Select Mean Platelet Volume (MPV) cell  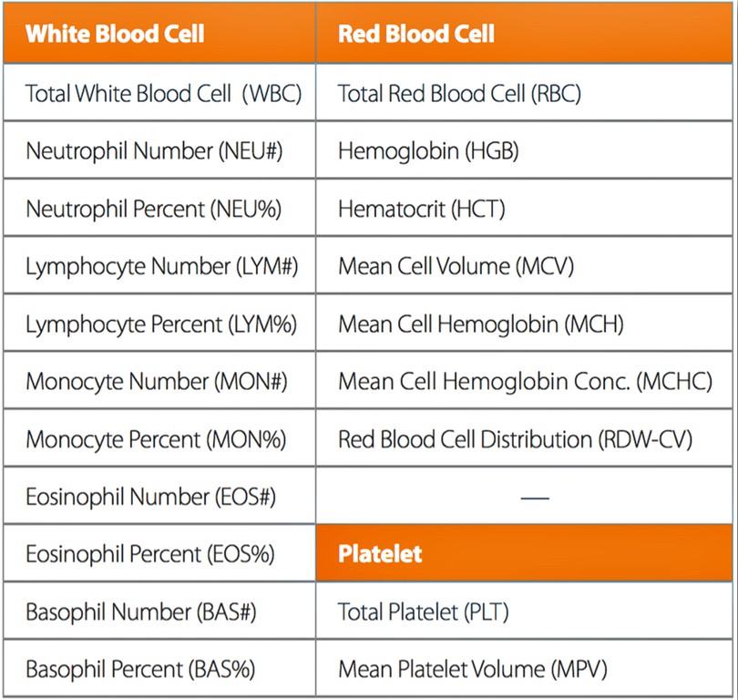472,670
